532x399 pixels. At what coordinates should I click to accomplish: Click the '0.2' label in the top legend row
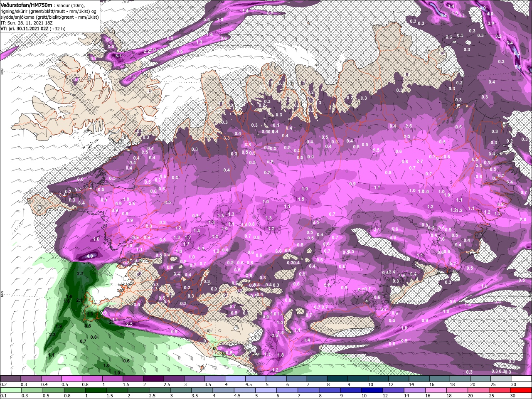coord(4,384)
